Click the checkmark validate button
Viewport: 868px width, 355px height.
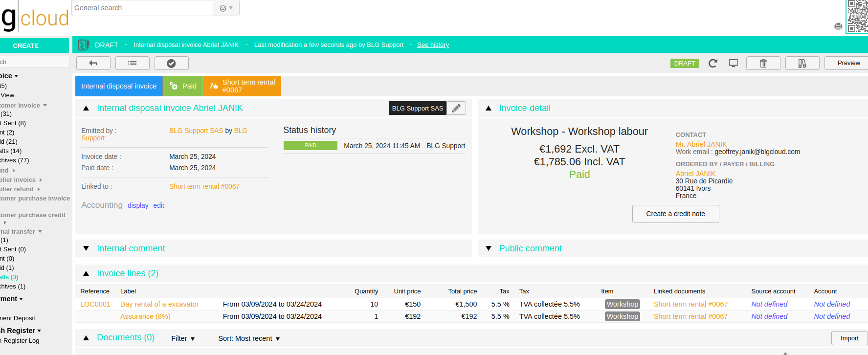pos(172,63)
